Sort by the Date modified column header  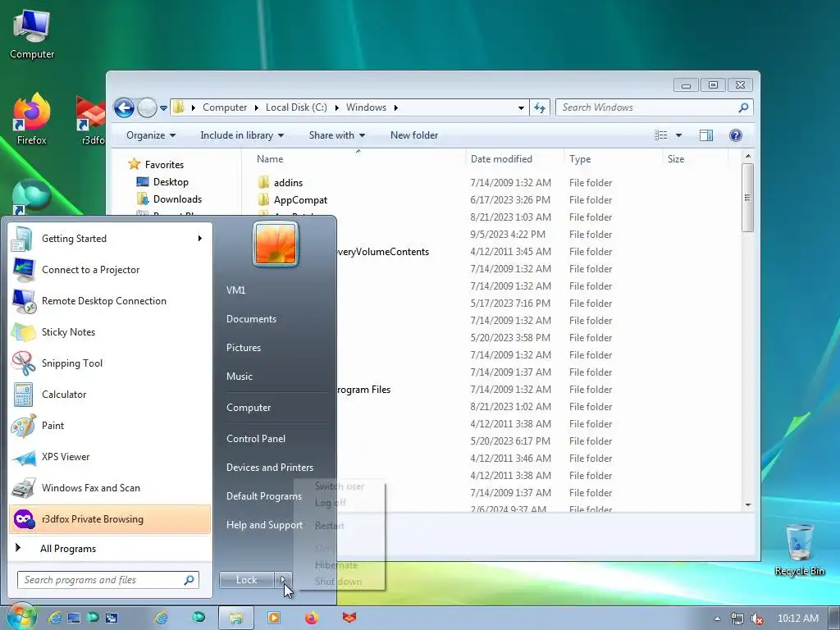coord(514,159)
